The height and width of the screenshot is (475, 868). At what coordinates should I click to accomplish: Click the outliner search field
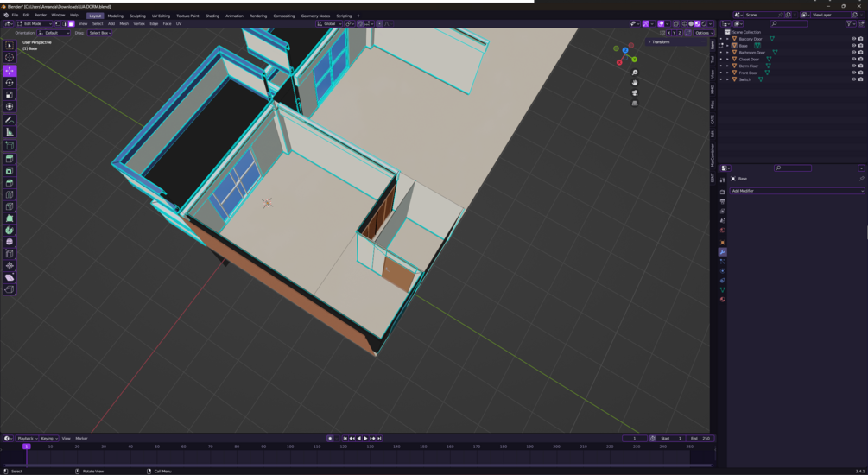click(x=789, y=24)
